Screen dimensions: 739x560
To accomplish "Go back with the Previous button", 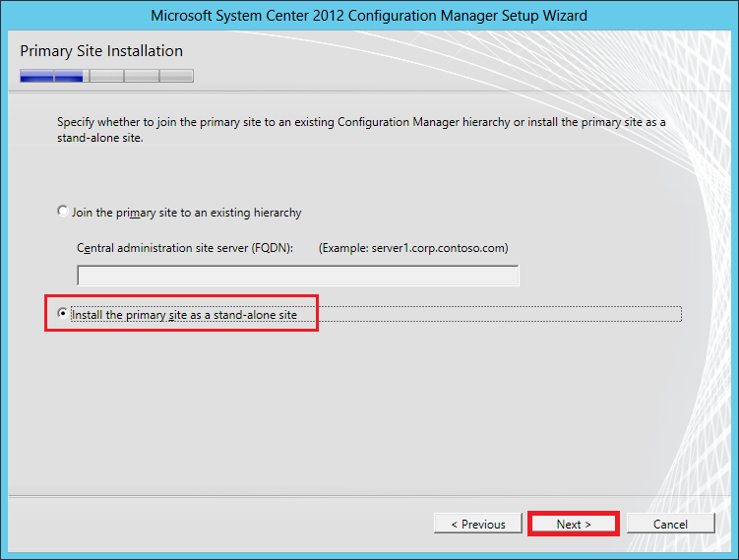I will point(477,525).
